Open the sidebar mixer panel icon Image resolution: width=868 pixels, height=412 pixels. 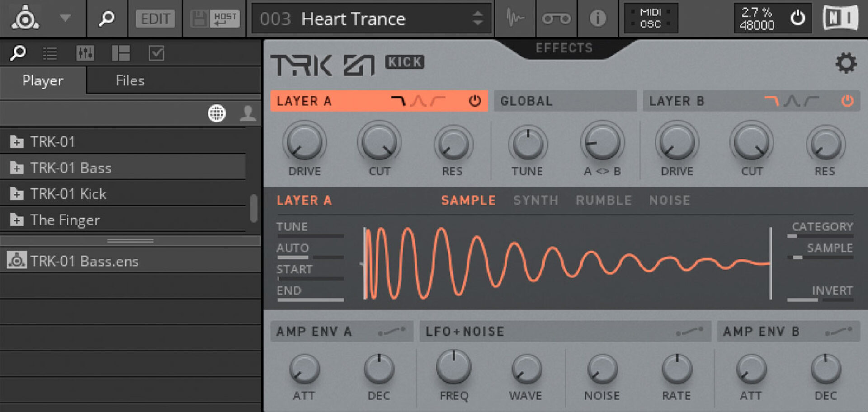click(85, 53)
